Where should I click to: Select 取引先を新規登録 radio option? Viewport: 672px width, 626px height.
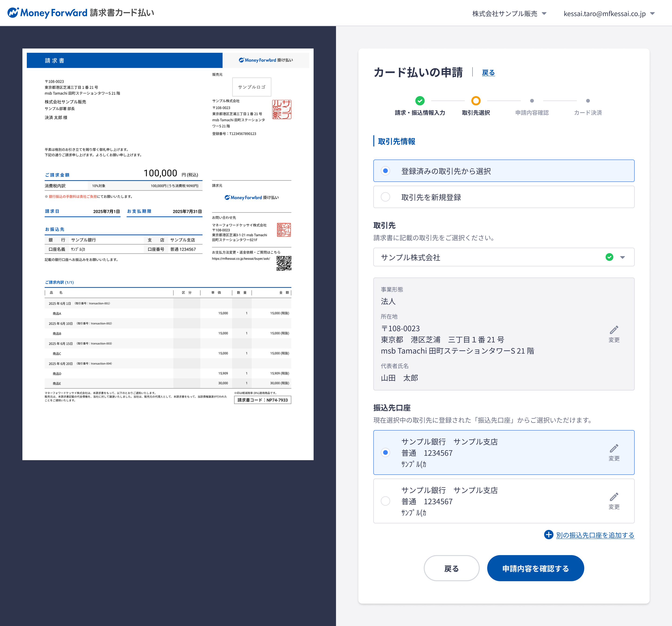pos(504,197)
